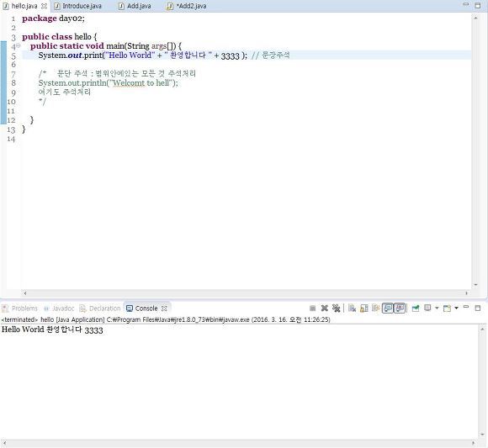Viewport: 488px width, 448px height.
Task: Expand the Display Selected Console dropdown
Action: pos(437,308)
